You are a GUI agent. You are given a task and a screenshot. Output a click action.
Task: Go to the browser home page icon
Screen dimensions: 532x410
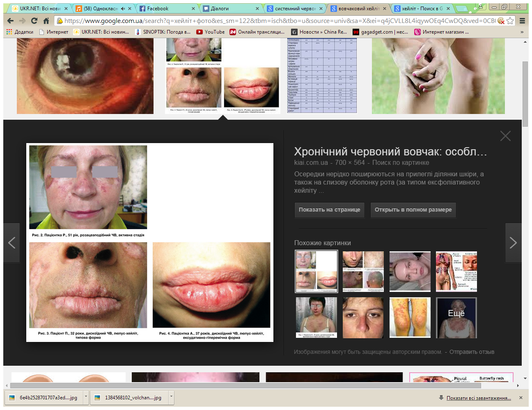46,21
